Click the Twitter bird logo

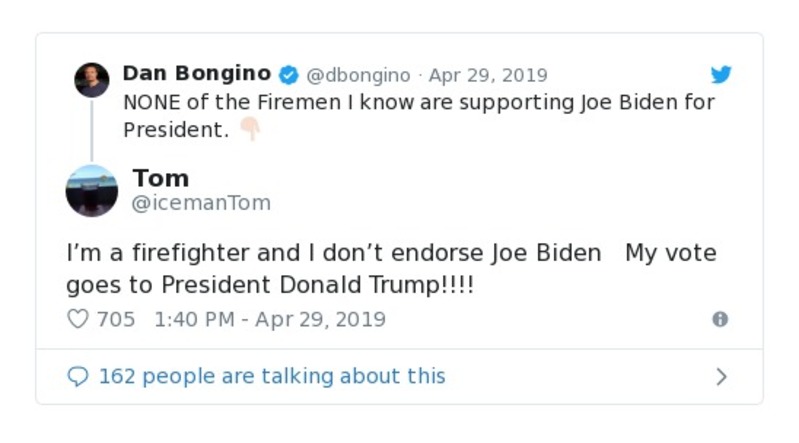click(x=721, y=75)
